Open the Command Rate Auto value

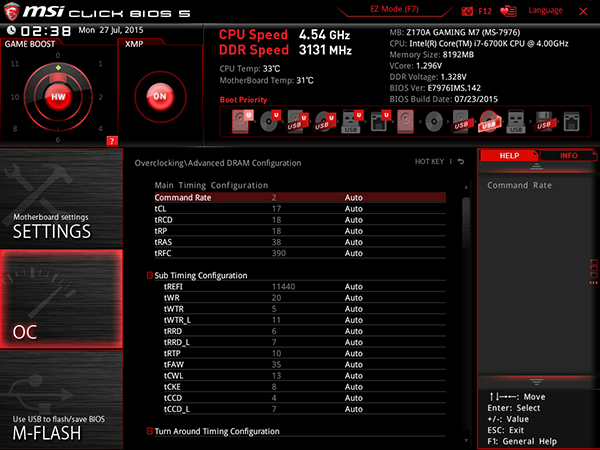click(x=354, y=197)
